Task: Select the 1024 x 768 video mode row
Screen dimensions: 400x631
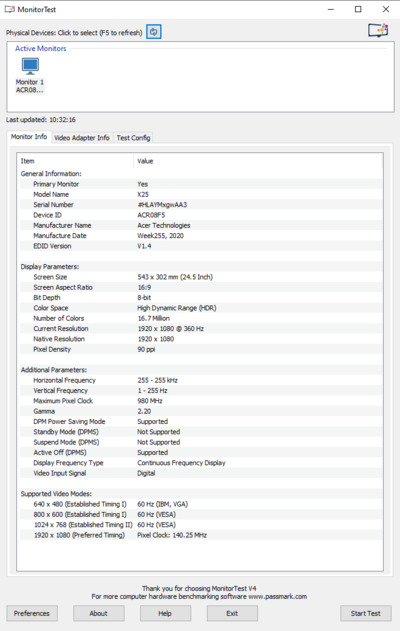Action: pyautogui.click(x=200, y=525)
